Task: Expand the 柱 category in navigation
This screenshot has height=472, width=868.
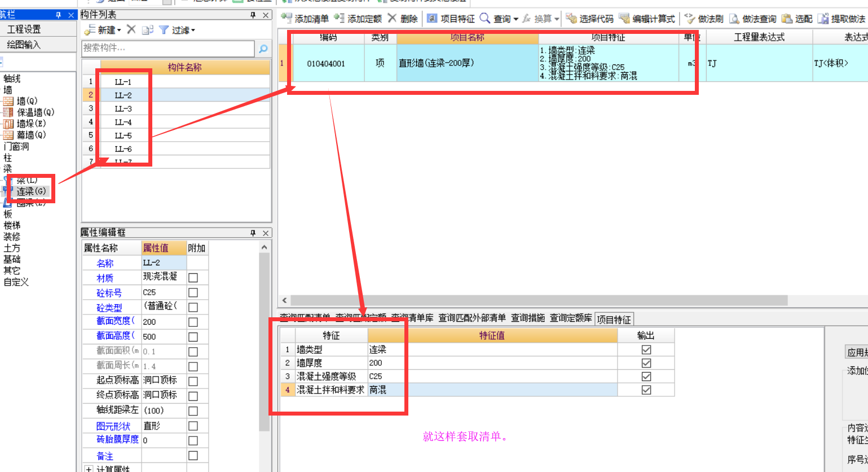Action: point(7,158)
